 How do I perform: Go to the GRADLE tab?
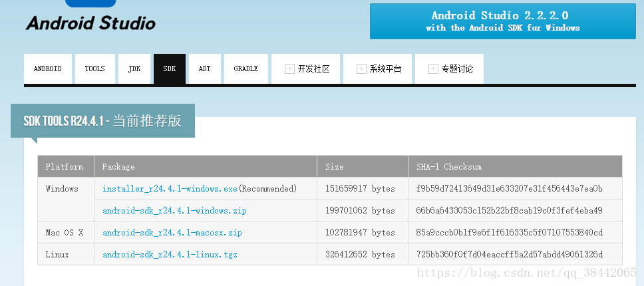tap(246, 69)
